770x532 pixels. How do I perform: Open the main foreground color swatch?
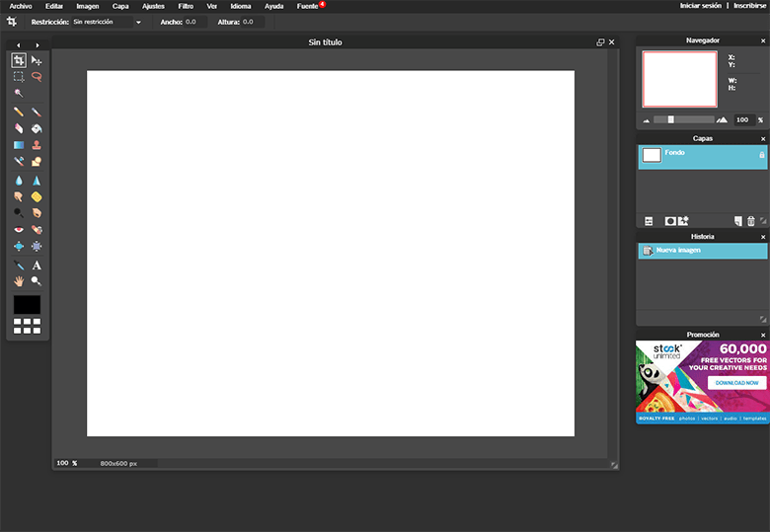tap(28, 305)
